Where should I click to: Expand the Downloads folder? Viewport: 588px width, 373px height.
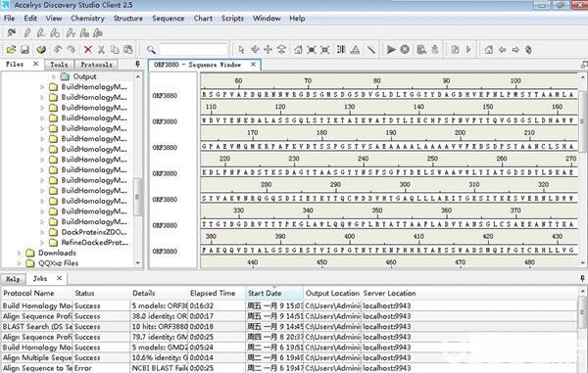click(19, 254)
